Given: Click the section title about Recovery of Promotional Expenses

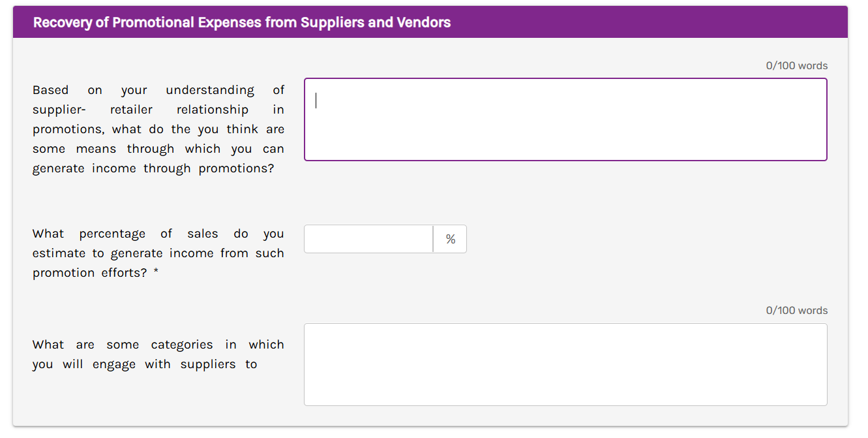Looking at the screenshot, I should [242, 22].
